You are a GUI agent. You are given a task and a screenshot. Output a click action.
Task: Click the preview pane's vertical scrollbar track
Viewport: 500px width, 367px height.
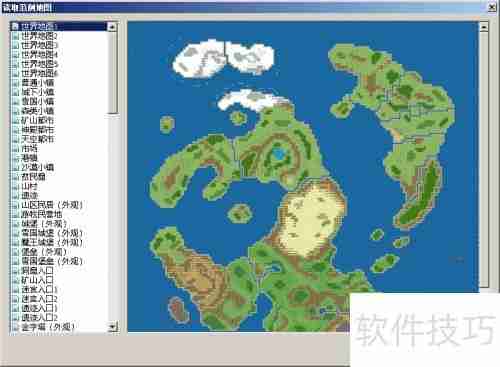coord(484,159)
